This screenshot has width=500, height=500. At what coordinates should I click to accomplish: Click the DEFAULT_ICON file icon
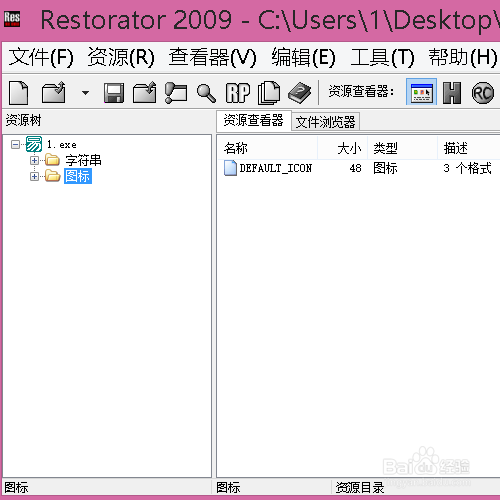click(230, 168)
